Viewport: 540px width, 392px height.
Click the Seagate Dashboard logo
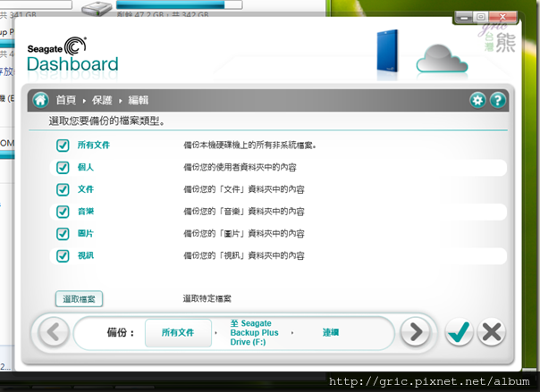pyautogui.click(x=72, y=54)
